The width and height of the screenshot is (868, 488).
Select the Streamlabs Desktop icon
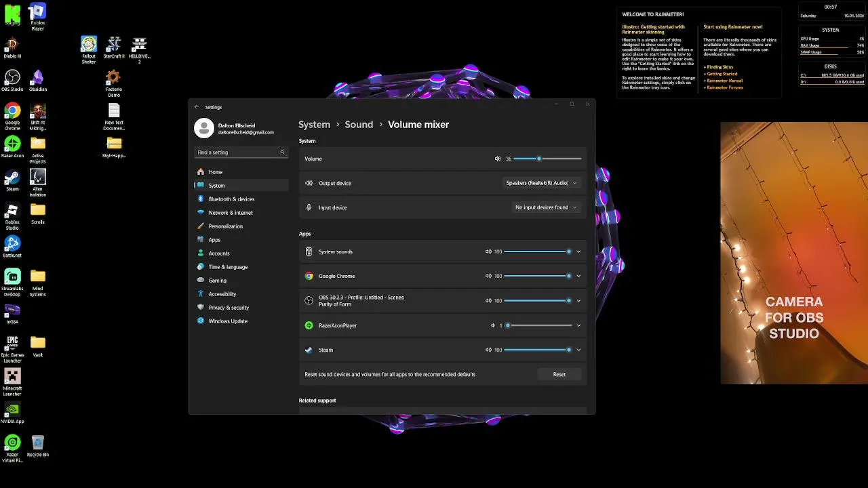tap(12, 283)
